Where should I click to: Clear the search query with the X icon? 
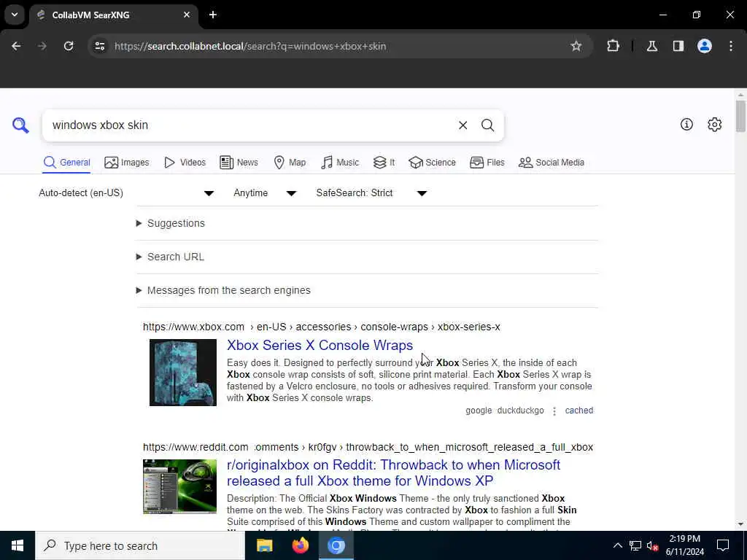(462, 125)
